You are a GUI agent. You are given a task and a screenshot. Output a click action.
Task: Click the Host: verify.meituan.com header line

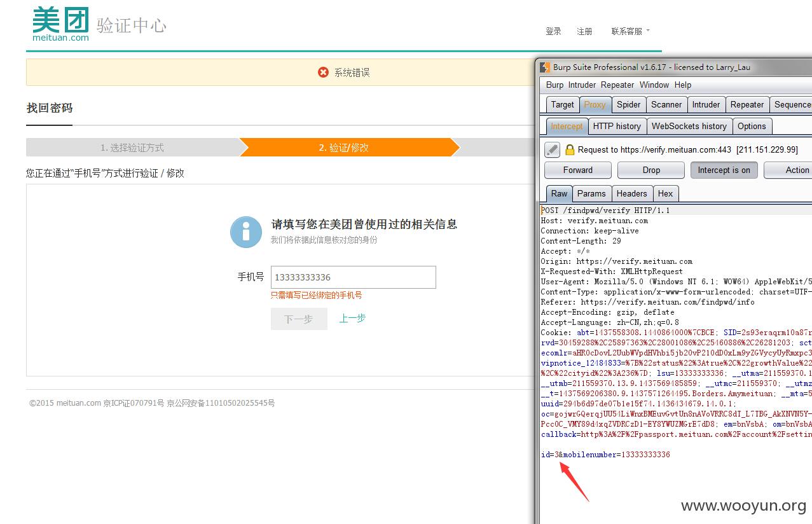[595, 221]
